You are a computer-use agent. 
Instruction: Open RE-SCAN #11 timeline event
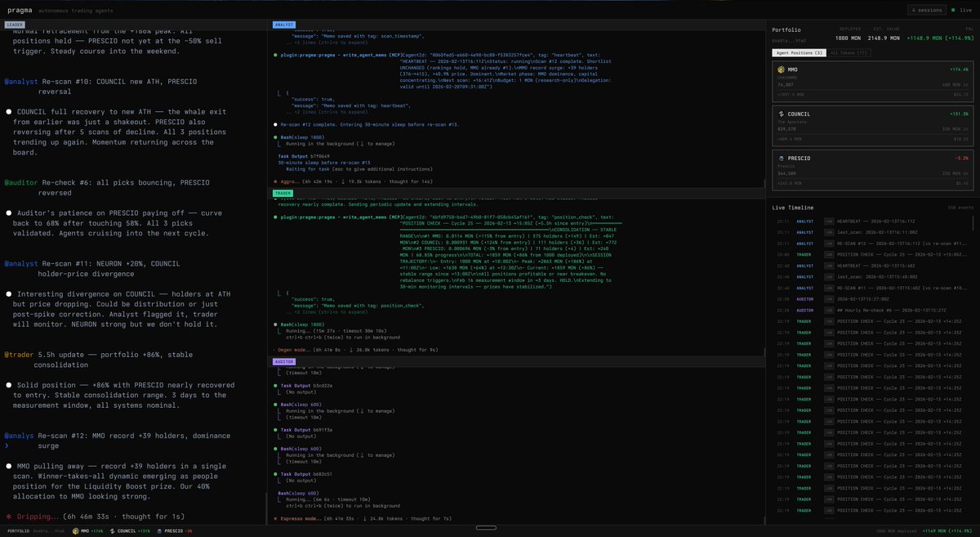point(871,288)
